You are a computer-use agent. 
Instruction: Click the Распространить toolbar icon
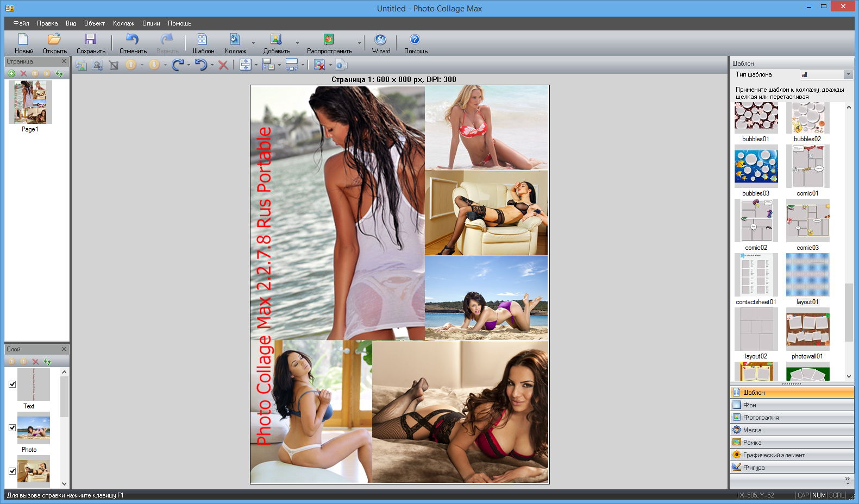[x=329, y=39]
